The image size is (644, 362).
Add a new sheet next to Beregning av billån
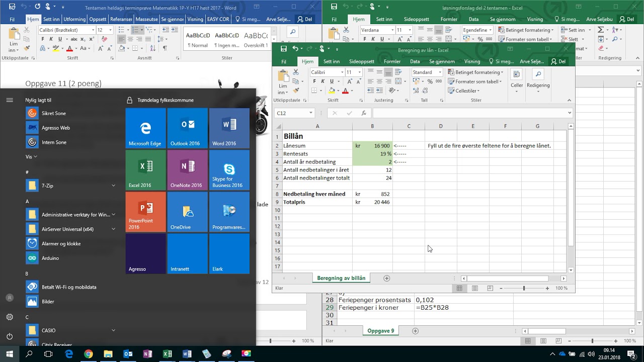(x=387, y=278)
